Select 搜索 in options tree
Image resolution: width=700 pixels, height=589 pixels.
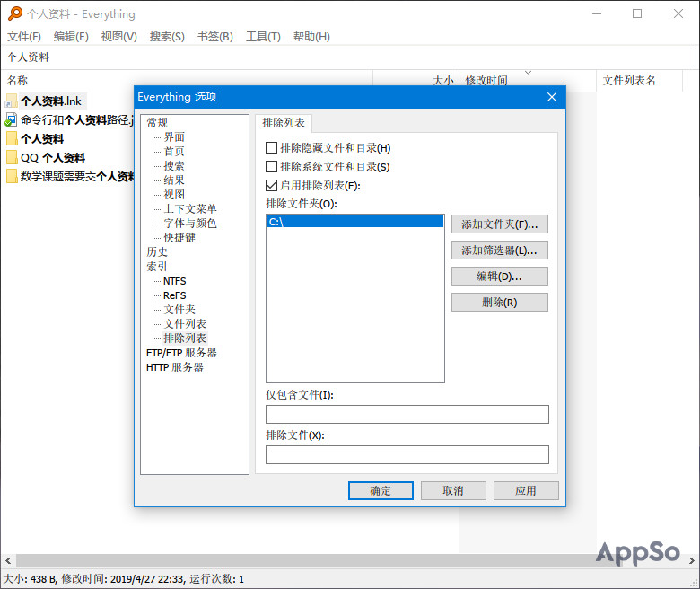tap(174, 166)
